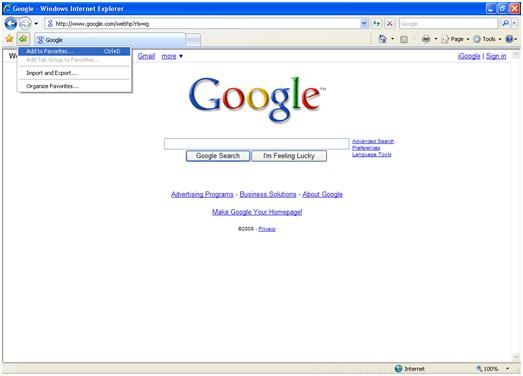523x376 pixels.
Task: Choose Add to Favorites menu entry
Action: point(74,51)
